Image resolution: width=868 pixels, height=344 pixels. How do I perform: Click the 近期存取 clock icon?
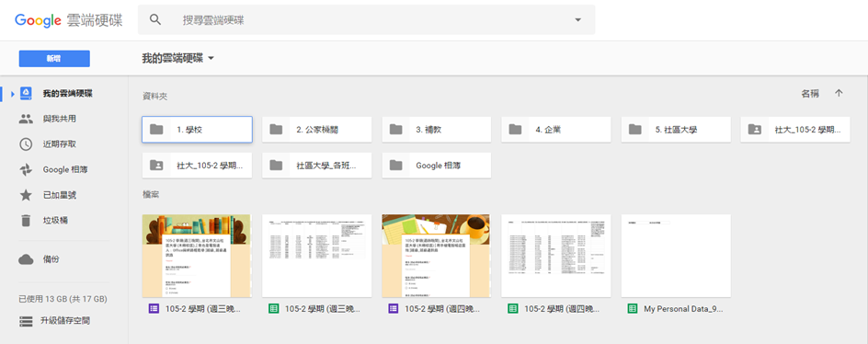click(26, 144)
